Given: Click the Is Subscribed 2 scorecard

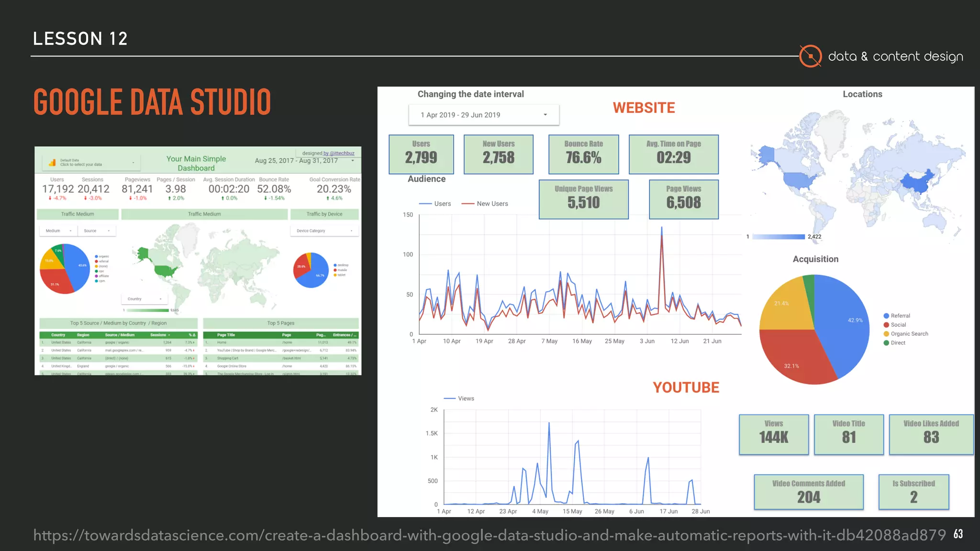Looking at the screenshot, I should point(914,492).
